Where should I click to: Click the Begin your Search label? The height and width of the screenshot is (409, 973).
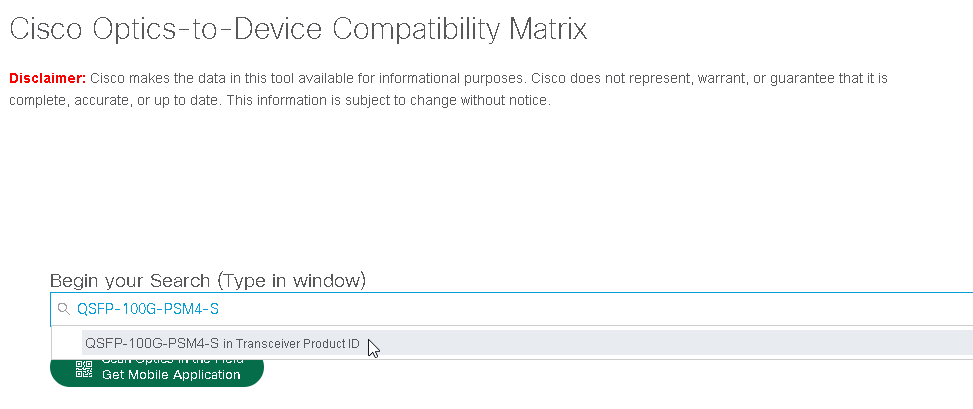208,279
